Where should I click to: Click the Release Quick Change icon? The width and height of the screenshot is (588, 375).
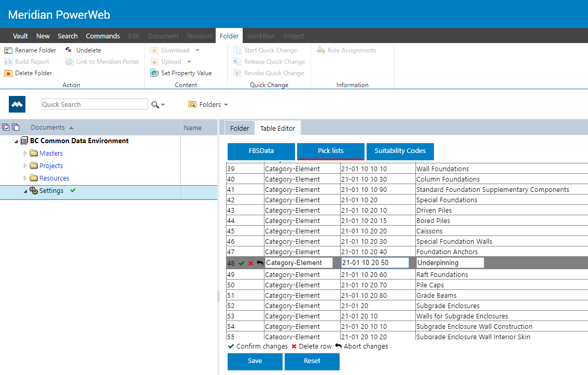(x=237, y=62)
